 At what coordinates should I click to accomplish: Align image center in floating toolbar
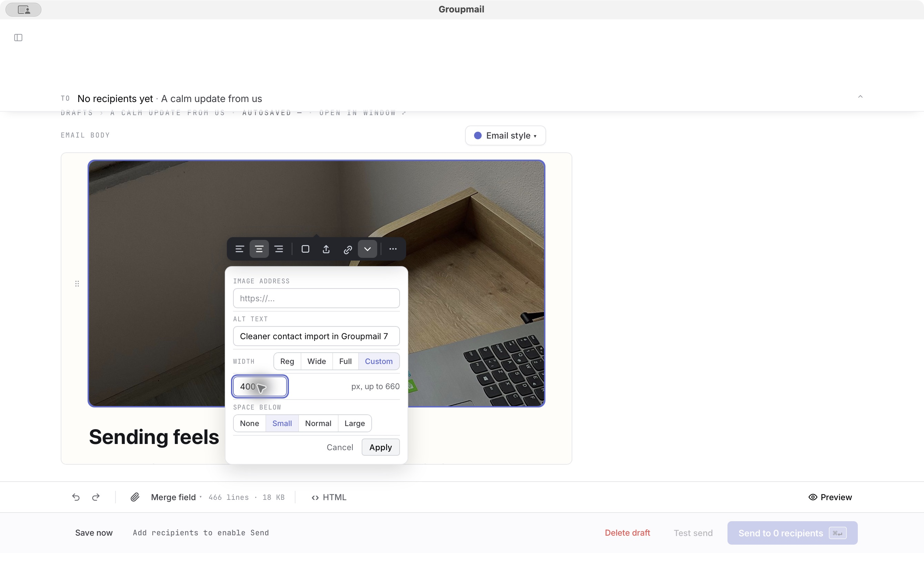(x=259, y=249)
